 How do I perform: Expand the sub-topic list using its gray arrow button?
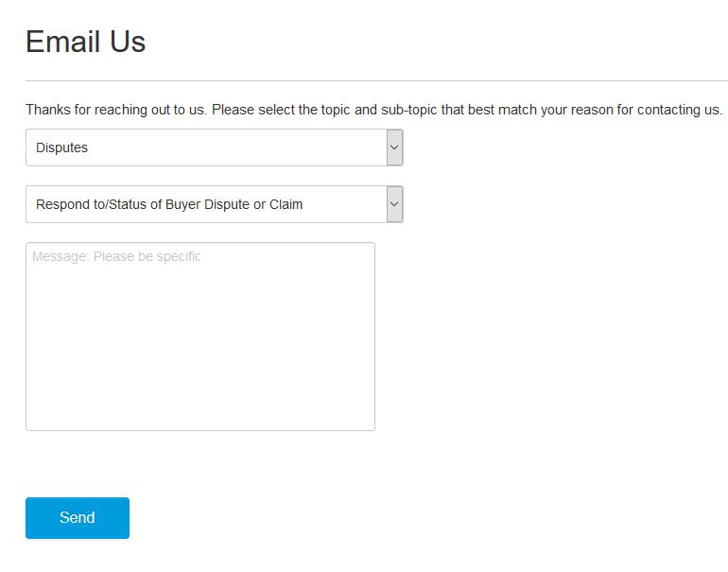(x=394, y=204)
